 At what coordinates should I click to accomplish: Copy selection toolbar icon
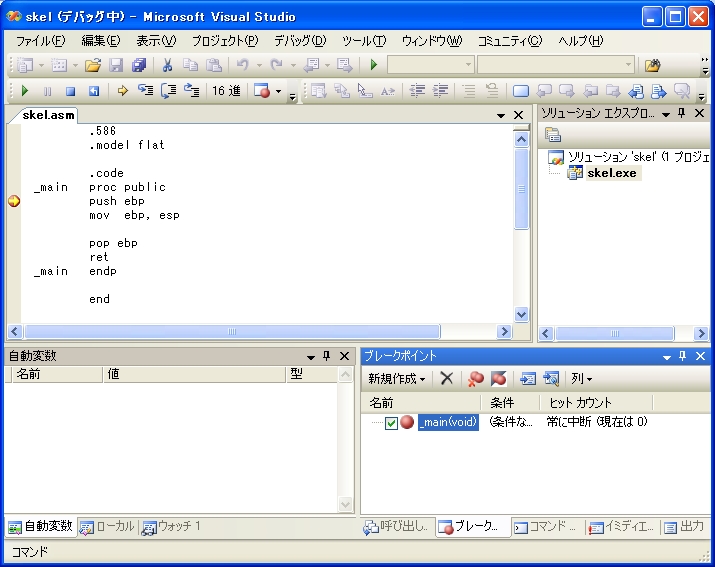[x=191, y=65]
